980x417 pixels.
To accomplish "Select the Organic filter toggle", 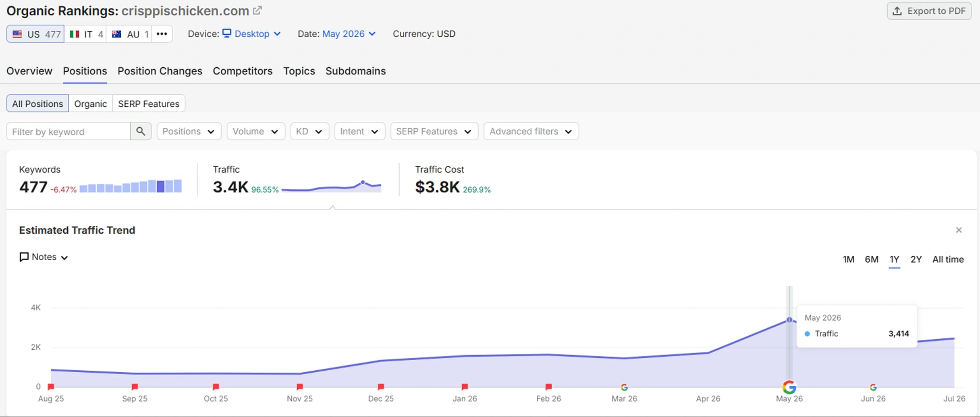I will 91,104.
